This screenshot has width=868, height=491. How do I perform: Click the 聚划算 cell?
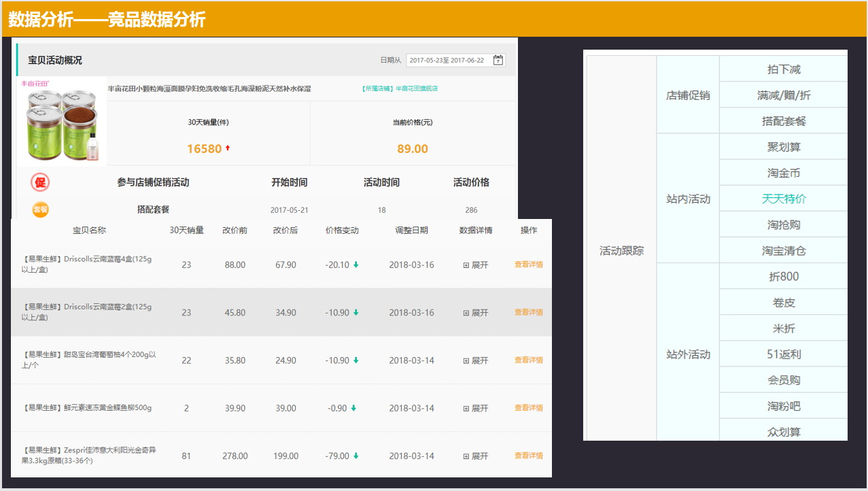[x=784, y=147]
